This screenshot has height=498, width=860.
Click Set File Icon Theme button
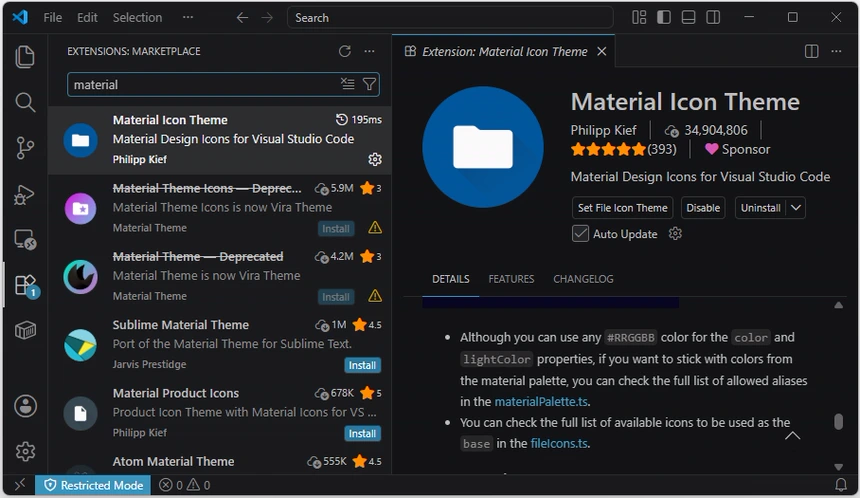point(623,208)
